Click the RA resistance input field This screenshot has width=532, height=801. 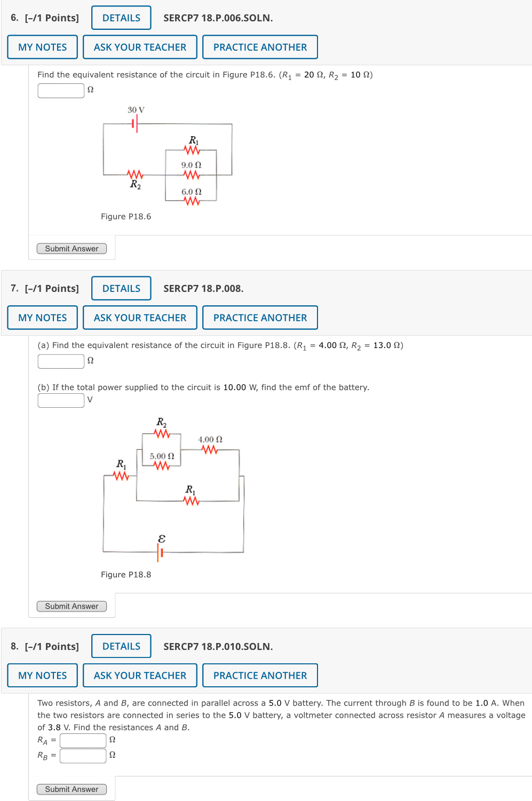click(x=82, y=741)
